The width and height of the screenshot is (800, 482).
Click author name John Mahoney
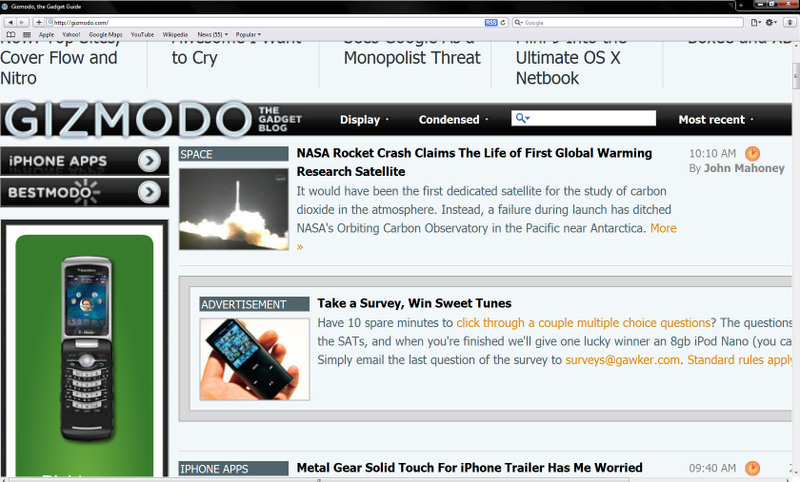click(744, 168)
